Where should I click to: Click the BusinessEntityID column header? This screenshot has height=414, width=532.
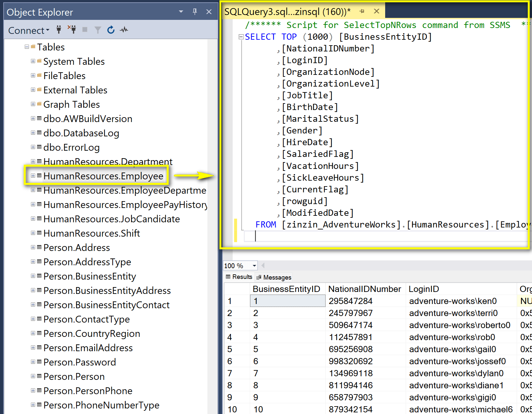coord(287,289)
